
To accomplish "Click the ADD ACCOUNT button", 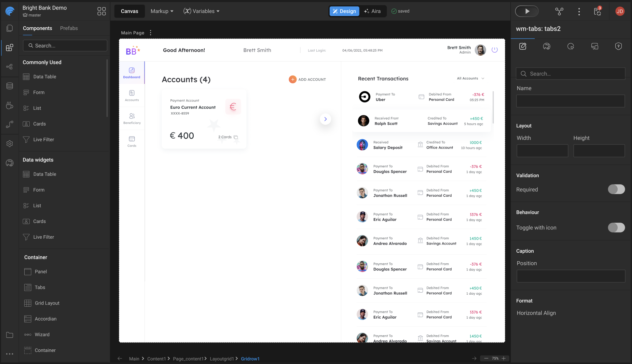I will pos(307,80).
